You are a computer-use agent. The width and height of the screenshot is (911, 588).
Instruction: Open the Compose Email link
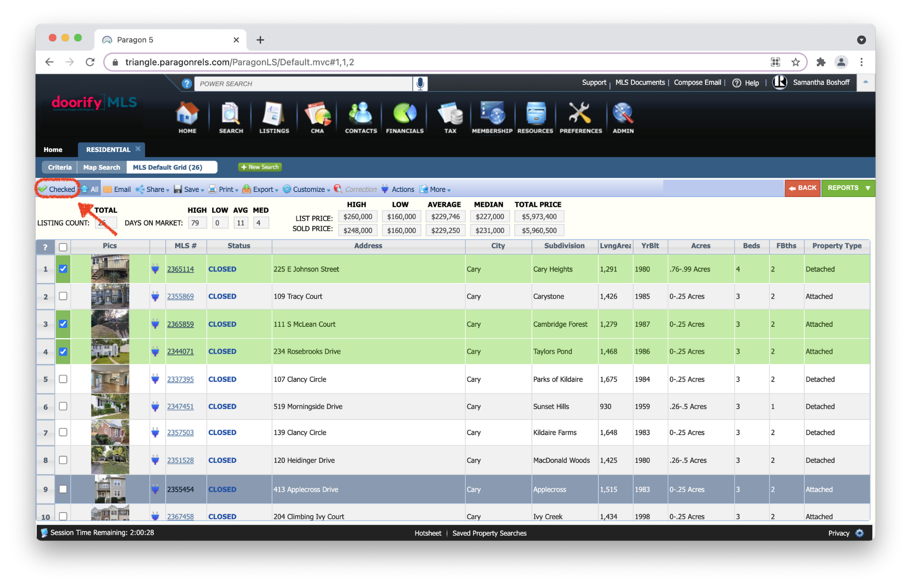tap(697, 82)
